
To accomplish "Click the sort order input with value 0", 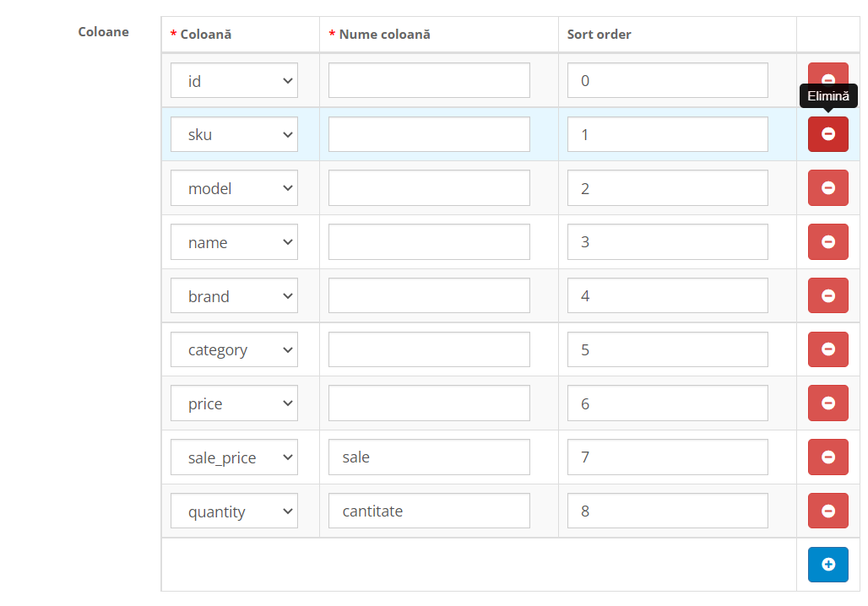I will coord(667,81).
